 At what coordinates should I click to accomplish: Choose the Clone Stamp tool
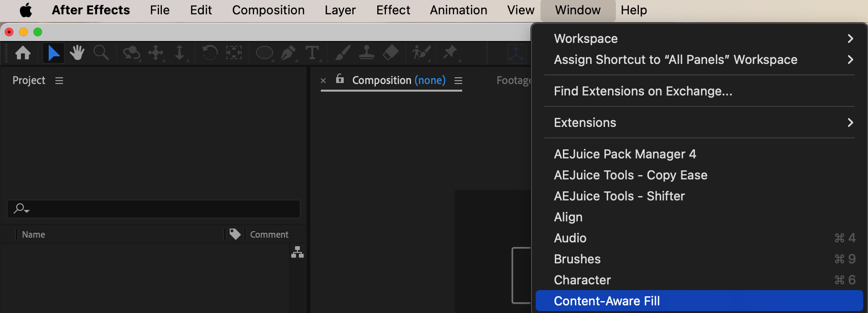point(366,52)
